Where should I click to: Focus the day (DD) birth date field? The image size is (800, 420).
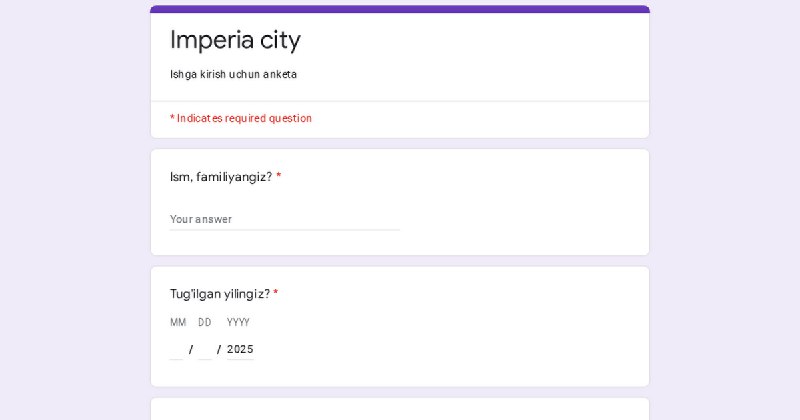coord(205,350)
